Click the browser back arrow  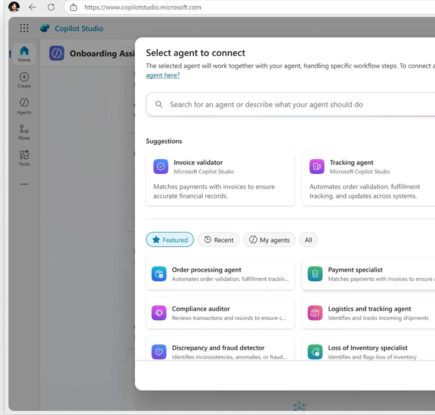pyautogui.click(x=32, y=7)
